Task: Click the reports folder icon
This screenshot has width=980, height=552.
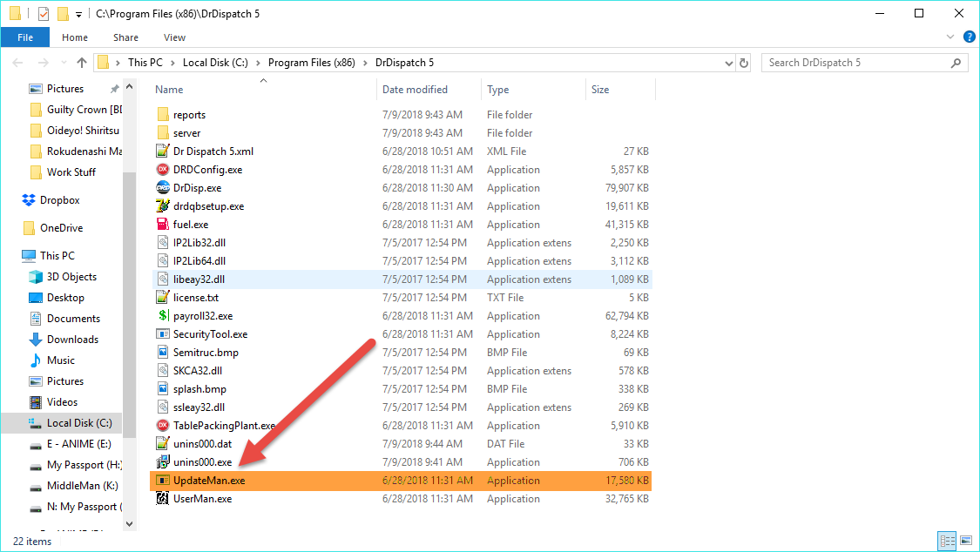Action: (163, 114)
